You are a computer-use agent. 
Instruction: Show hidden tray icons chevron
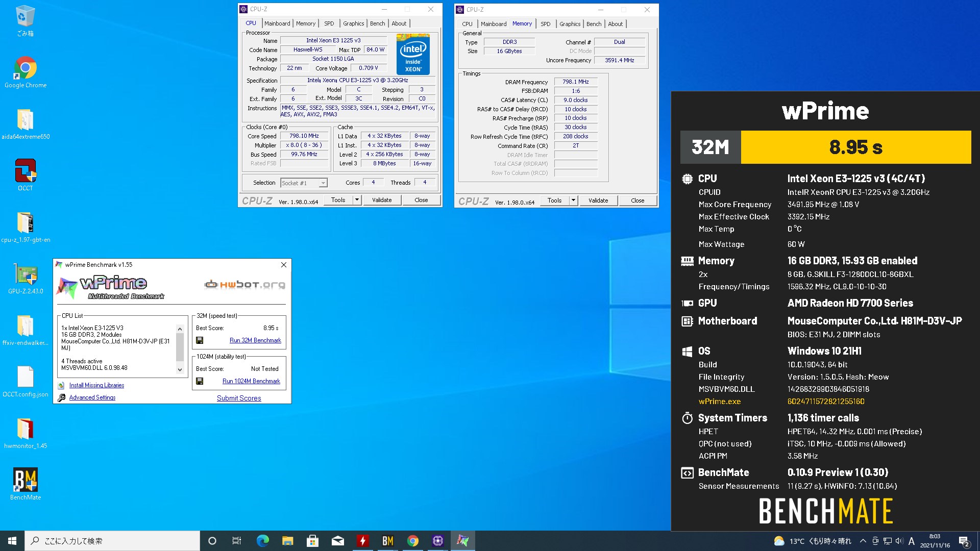tap(863, 541)
